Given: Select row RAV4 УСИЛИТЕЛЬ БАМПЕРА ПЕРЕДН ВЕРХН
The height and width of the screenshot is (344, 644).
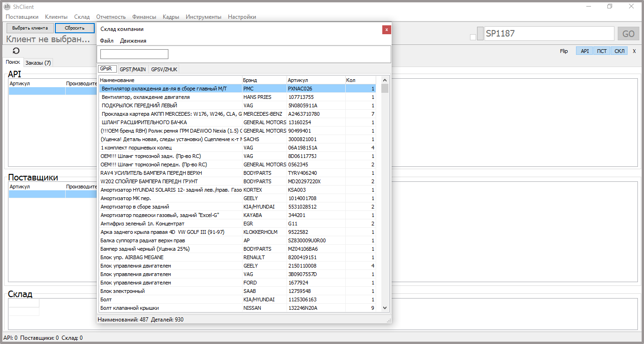Looking at the screenshot, I should pos(237,173).
